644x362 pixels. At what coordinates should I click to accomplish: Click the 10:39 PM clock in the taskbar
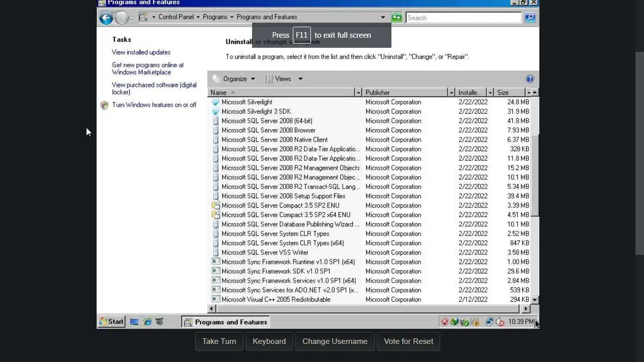coord(521,322)
